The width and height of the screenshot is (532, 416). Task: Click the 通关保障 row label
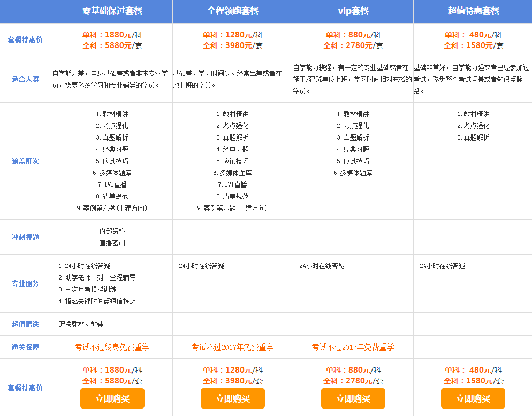26,347
